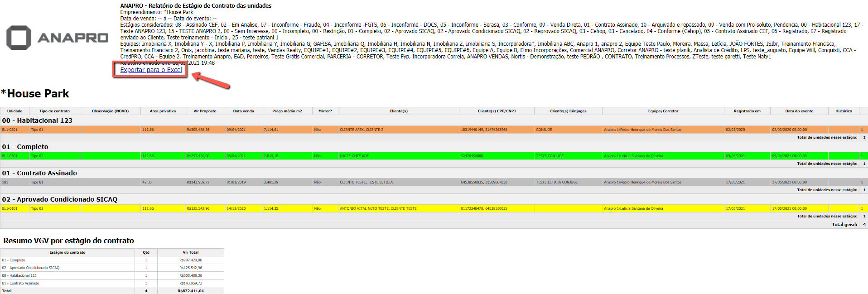The image size is (868, 294).
Task: Click the 01 - Contrato Assinado group heading
Action: [39, 173]
